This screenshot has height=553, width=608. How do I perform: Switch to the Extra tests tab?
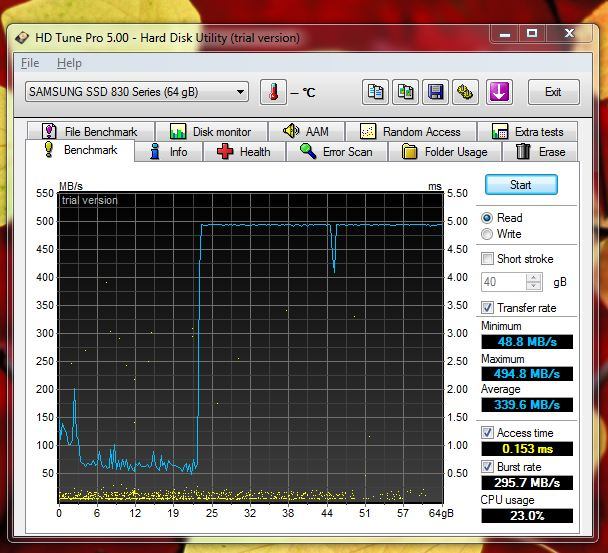[527, 131]
